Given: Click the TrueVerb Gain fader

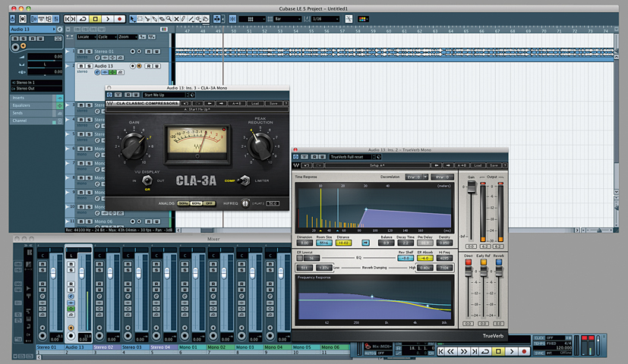Looking at the screenshot, I should pyautogui.click(x=472, y=187).
